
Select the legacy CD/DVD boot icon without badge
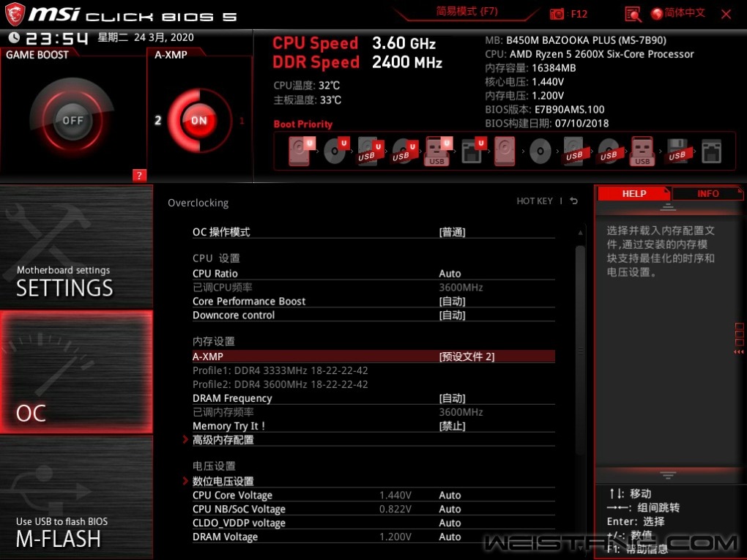(540, 152)
